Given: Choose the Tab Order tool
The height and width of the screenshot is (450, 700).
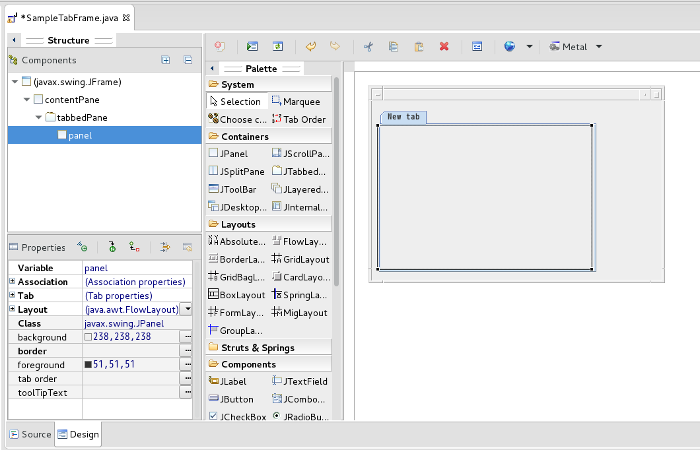Looking at the screenshot, I should click(x=299, y=120).
